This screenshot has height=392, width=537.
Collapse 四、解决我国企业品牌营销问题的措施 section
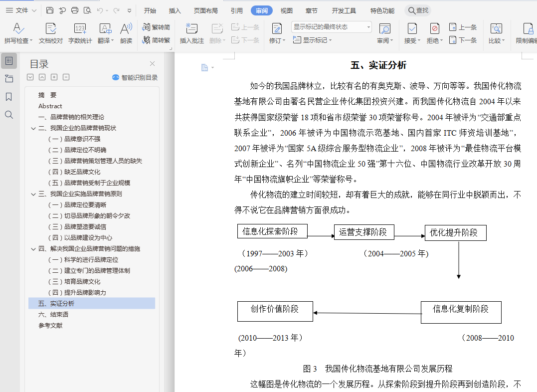click(x=33, y=249)
